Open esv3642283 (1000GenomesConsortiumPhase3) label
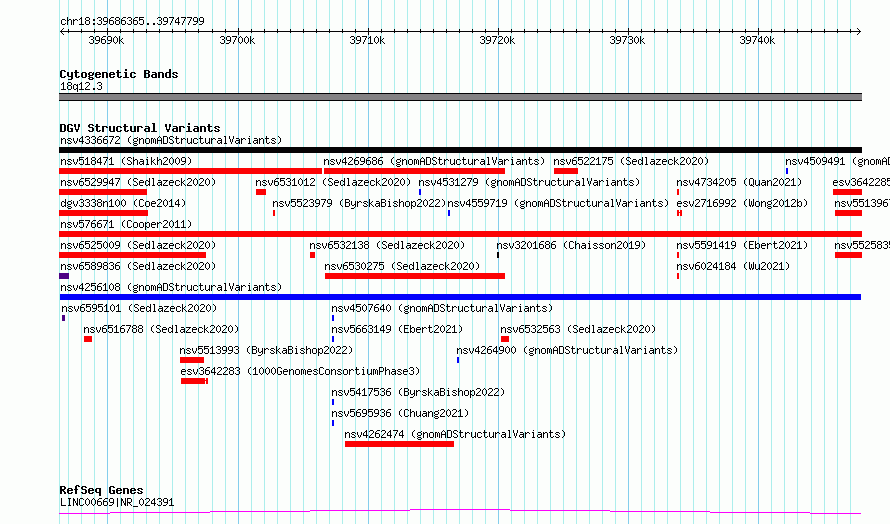 tap(300, 371)
